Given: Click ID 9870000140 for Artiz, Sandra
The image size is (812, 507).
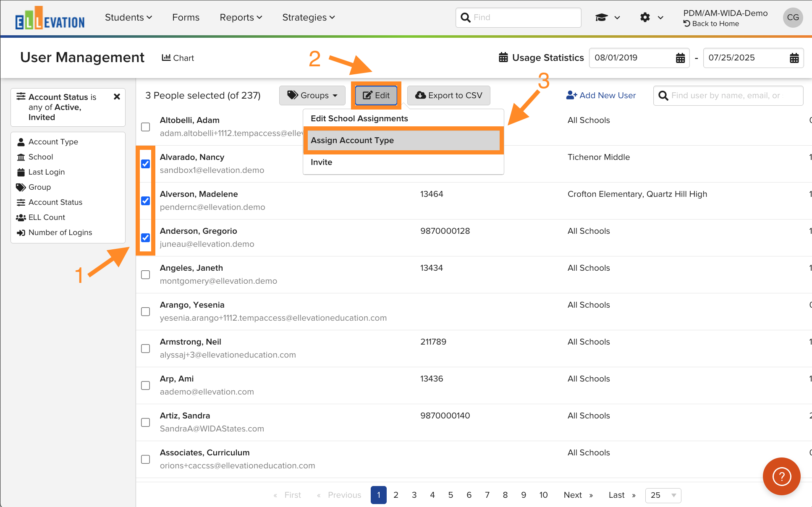Looking at the screenshot, I should (x=445, y=416).
